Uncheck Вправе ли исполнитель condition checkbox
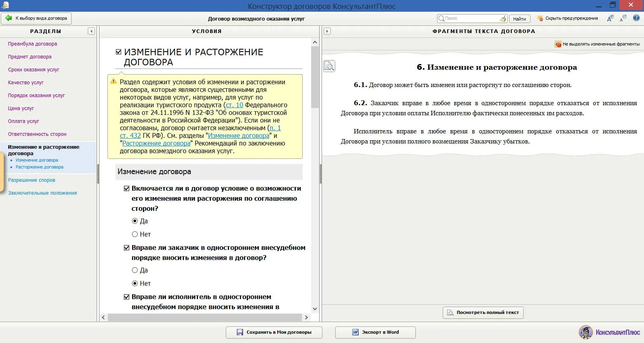Viewport: 644px width, 343px height. point(127,297)
